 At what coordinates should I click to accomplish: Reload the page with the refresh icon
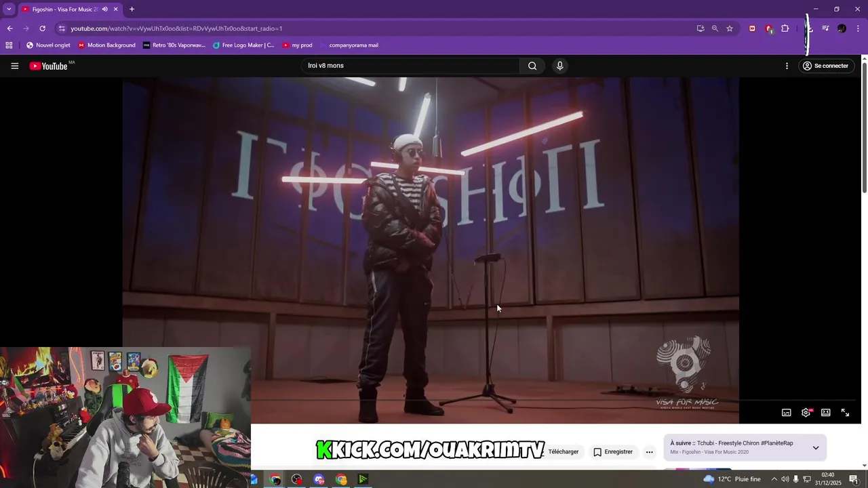coord(42,28)
